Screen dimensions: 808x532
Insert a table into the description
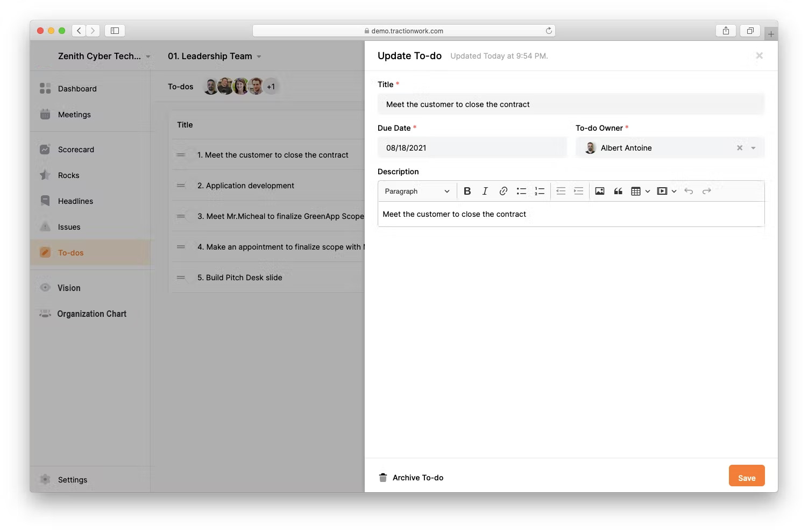[x=636, y=191]
